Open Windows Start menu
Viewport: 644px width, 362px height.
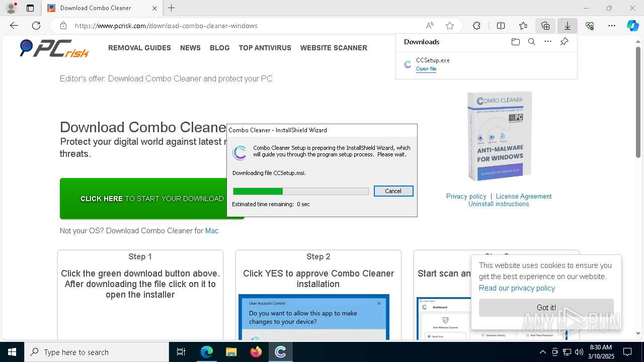coord(12,352)
